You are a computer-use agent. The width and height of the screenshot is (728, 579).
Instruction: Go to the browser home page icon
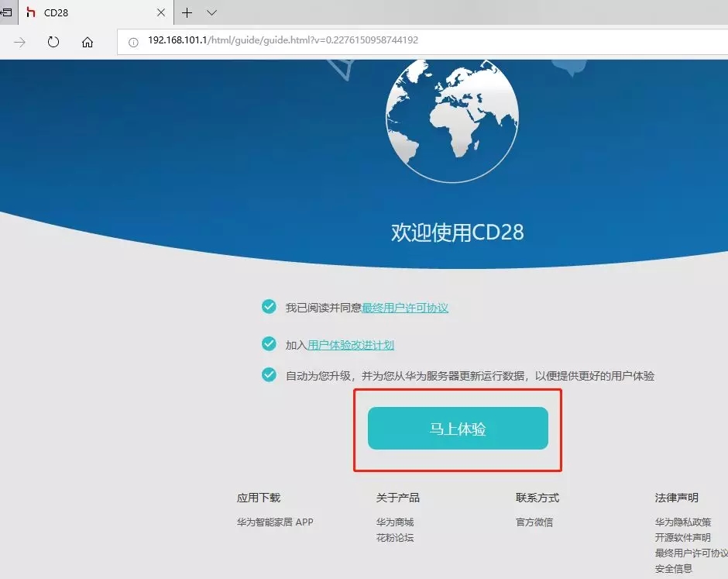tap(88, 43)
